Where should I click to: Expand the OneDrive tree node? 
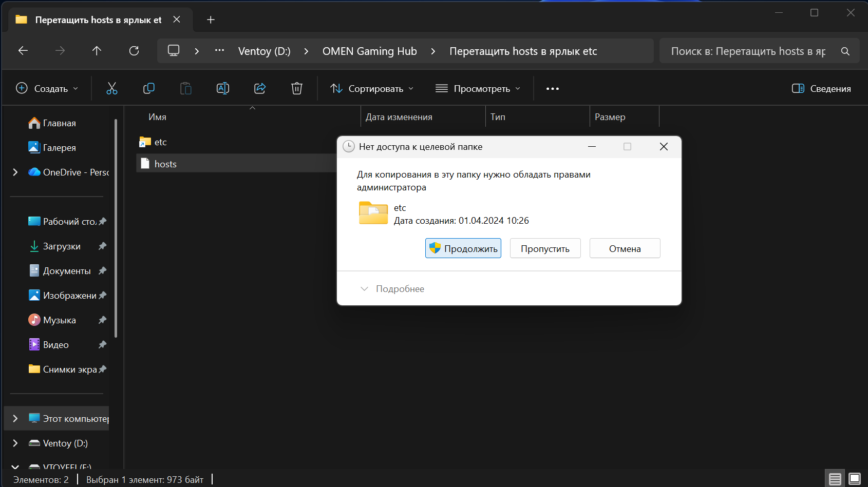(x=15, y=172)
